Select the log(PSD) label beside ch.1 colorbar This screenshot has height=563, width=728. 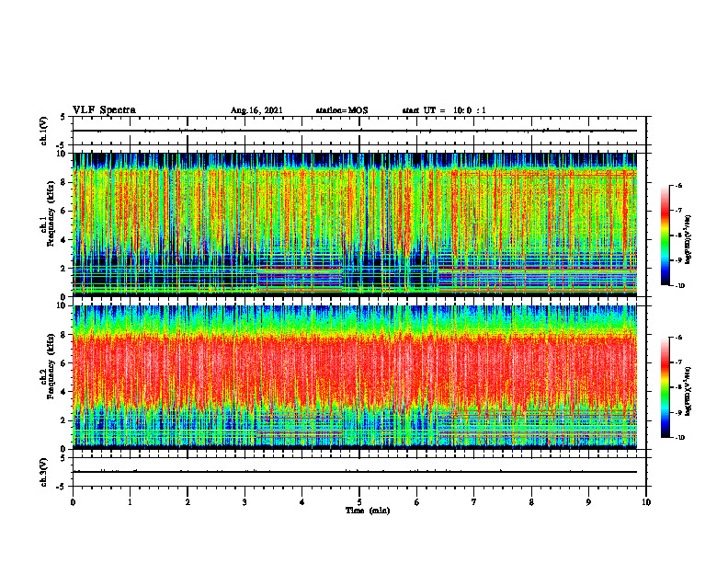pyautogui.click(x=688, y=240)
